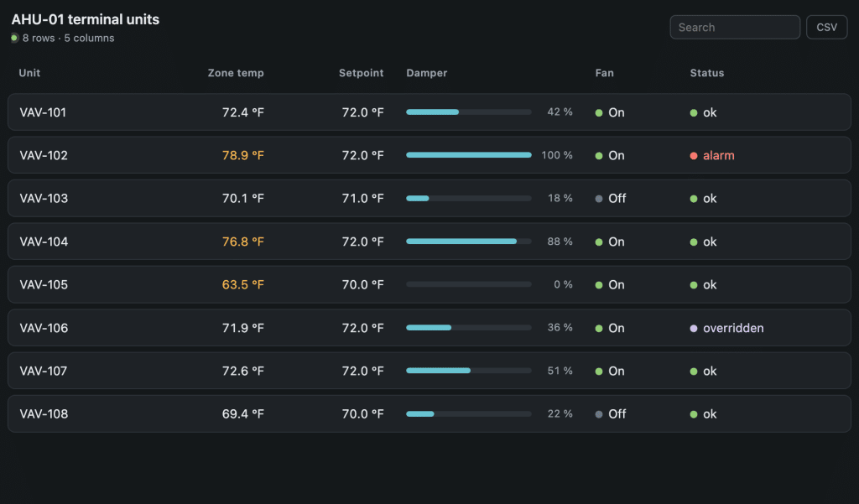
Task: Click the 69.4 °F zone temp value
Action: click(242, 414)
